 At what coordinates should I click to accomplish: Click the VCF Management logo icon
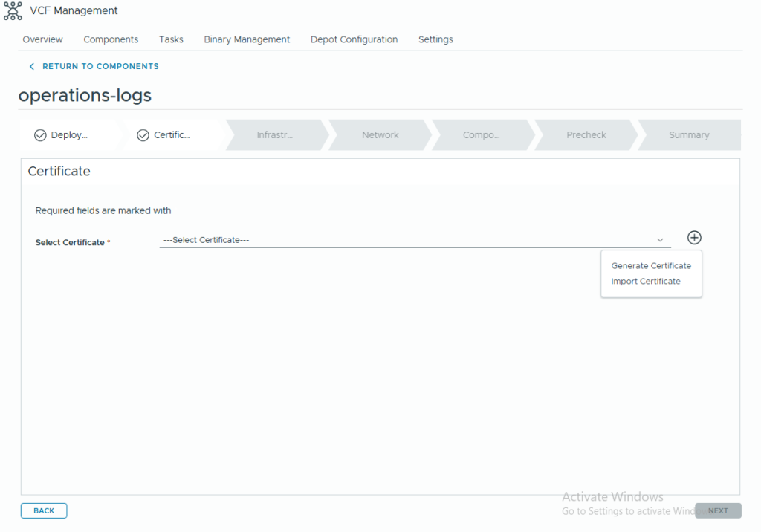click(13, 11)
